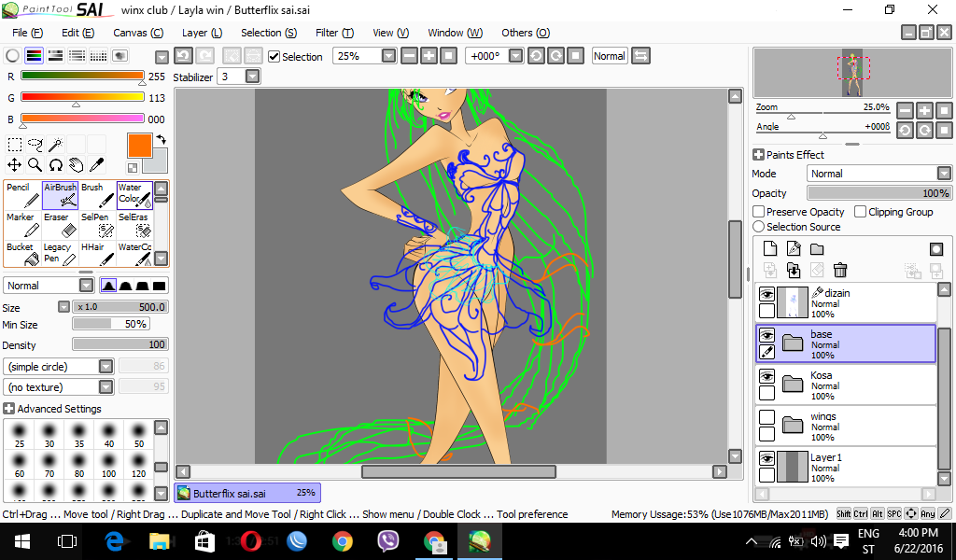Click the Butterflix sai.sai document tab
Image resolution: width=956 pixels, height=560 pixels.
pos(247,493)
